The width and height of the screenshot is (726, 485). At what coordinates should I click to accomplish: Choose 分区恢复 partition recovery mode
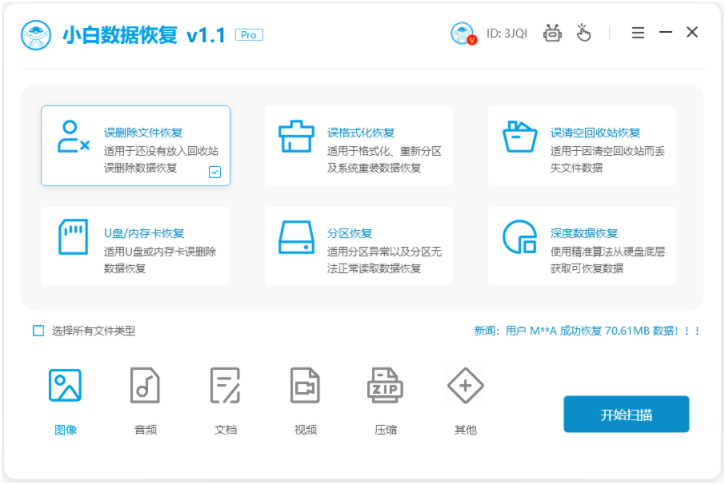359,247
